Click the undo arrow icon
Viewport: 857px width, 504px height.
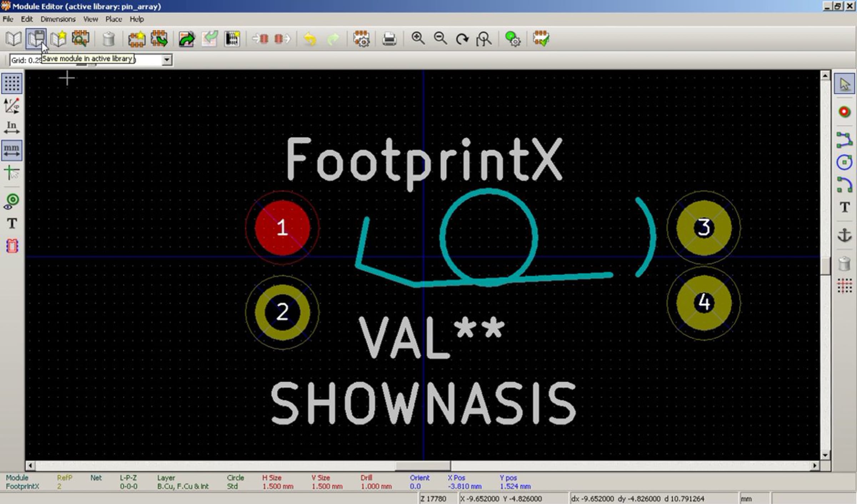(x=310, y=39)
